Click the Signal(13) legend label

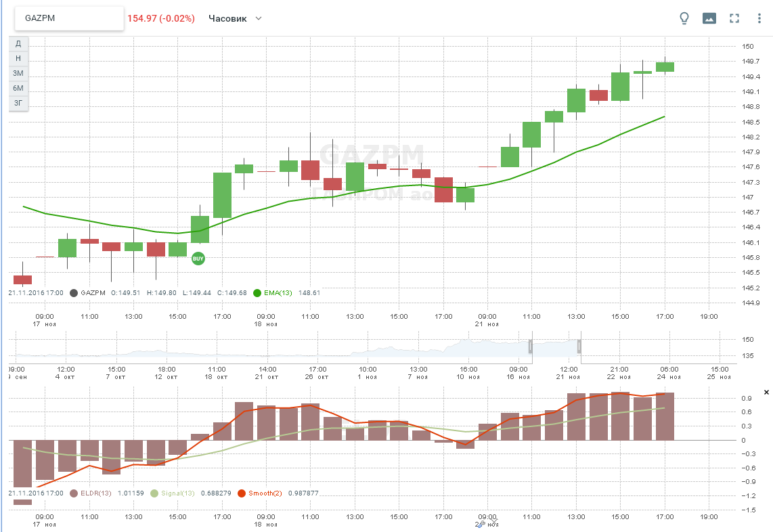point(178,493)
